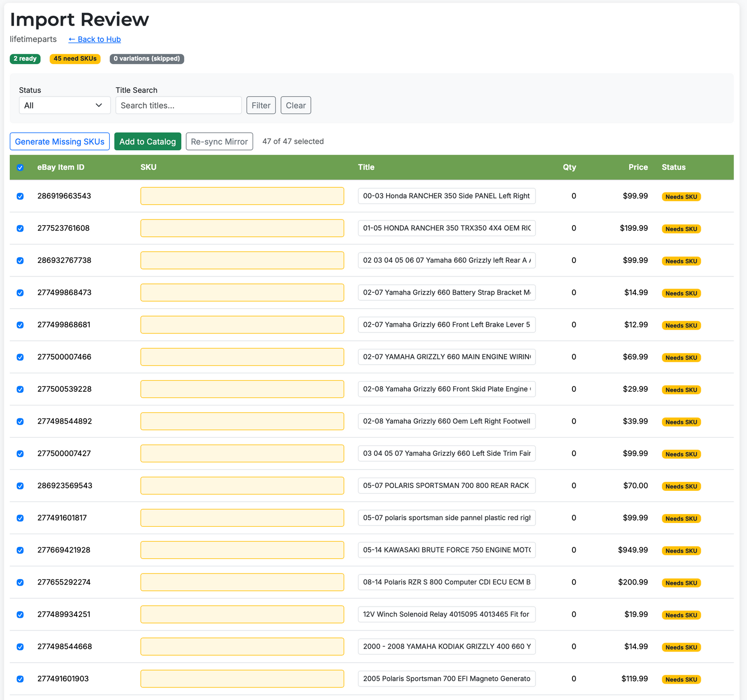Uncheck the row for eBay item 277669421928
This screenshot has height=700, width=747.
pos(20,550)
